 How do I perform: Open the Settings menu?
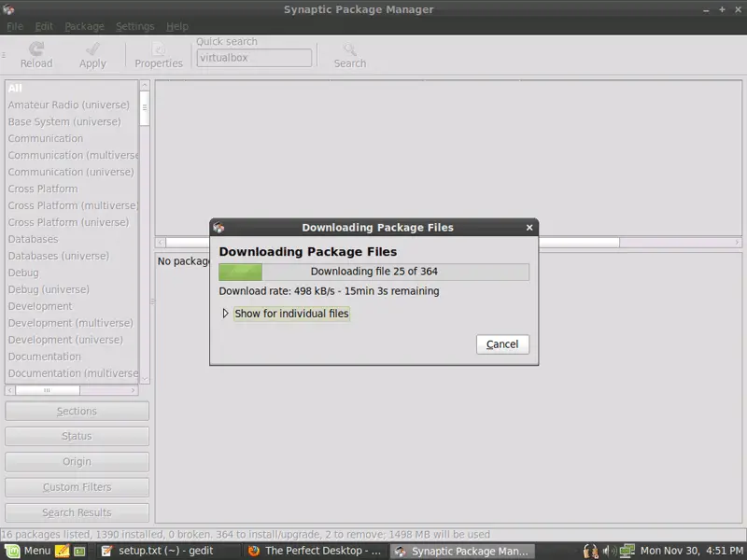(134, 27)
